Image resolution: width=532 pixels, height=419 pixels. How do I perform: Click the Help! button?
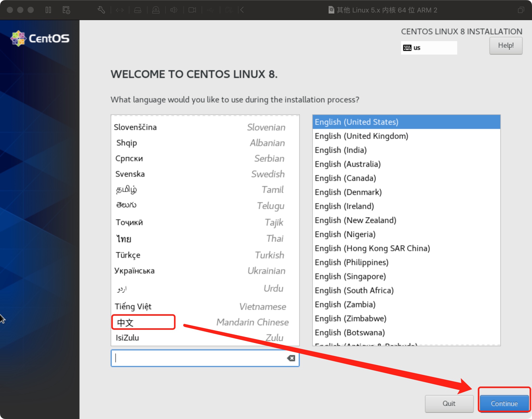click(x=506, y=46)
